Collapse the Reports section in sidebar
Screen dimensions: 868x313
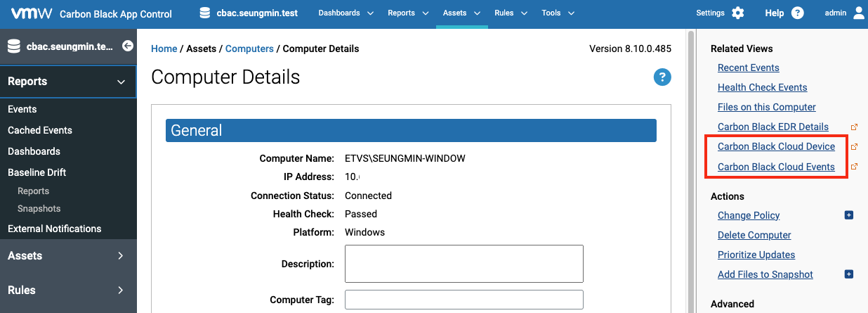point(68,82)
